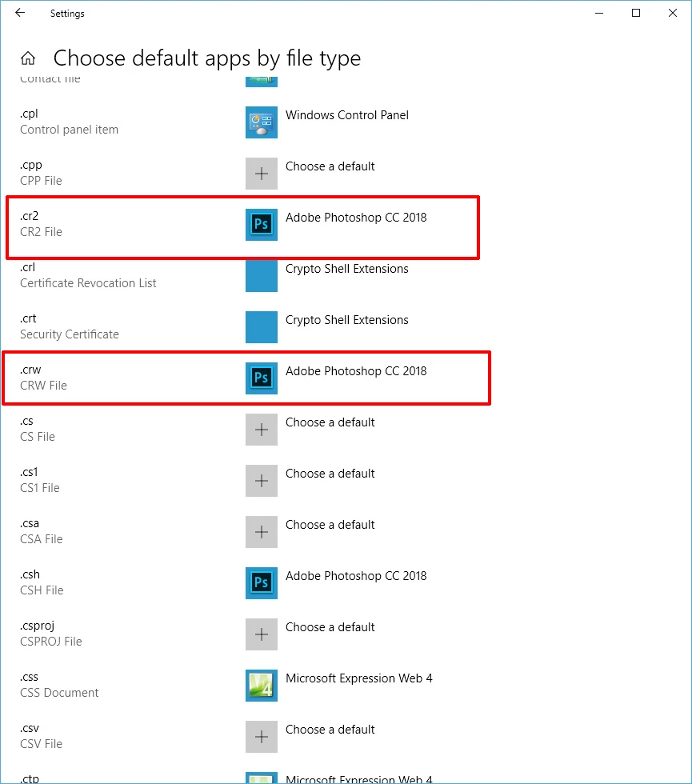Change Crypto Shell Extensions default for .crt
Viewport: 692px width, 784px height.
pyautogui.click(x=347, y=320)
